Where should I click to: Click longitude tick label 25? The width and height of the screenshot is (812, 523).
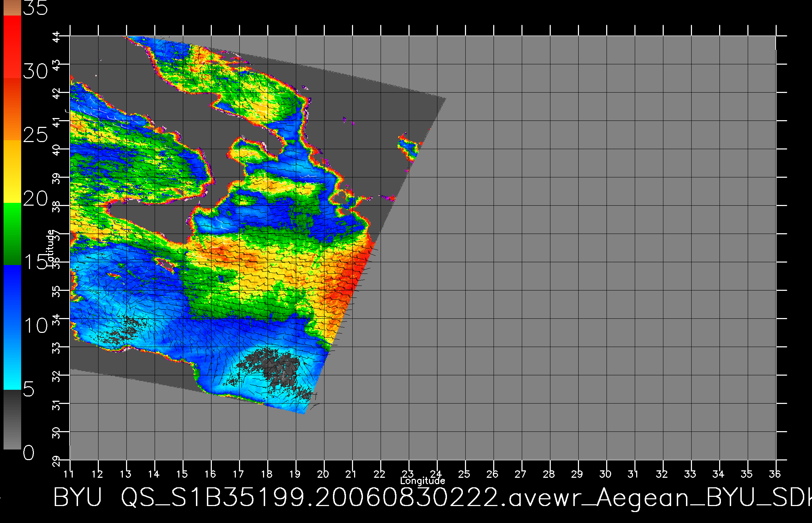tap(464, 474)
